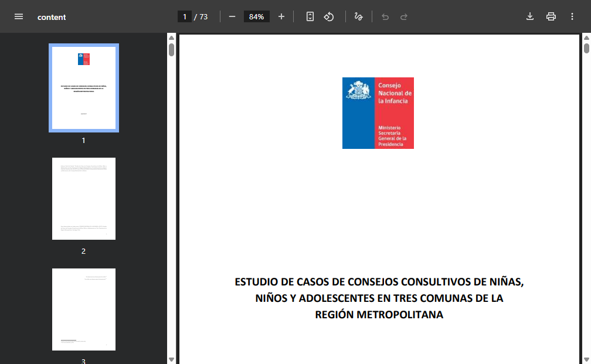
Task: Open the page 2 thumbnail
Action: coord(84,199)
